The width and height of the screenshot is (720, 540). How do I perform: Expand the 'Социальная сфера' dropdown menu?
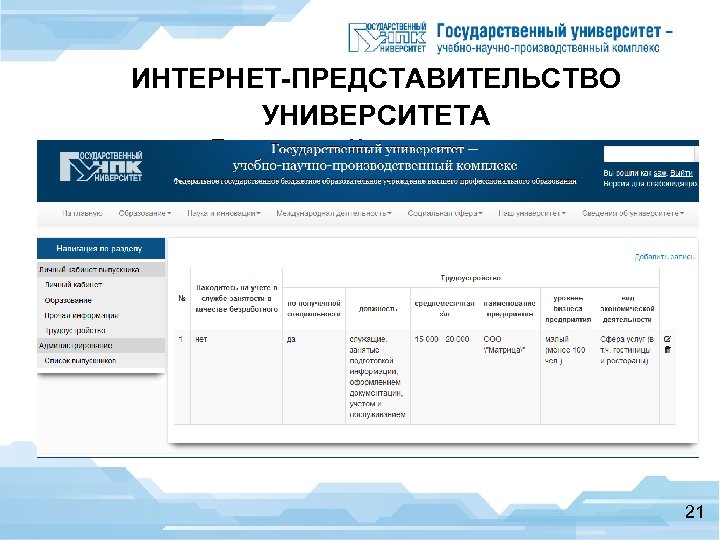(x=445, y=214)
